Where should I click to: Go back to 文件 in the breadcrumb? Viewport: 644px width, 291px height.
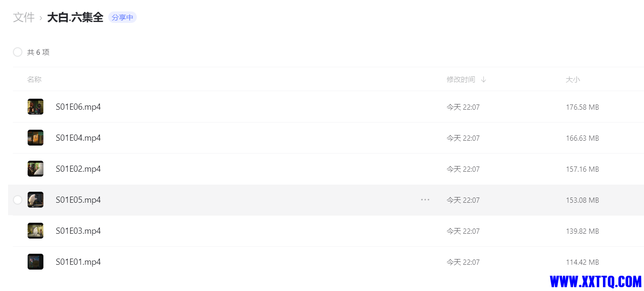[x=24, y=18]
